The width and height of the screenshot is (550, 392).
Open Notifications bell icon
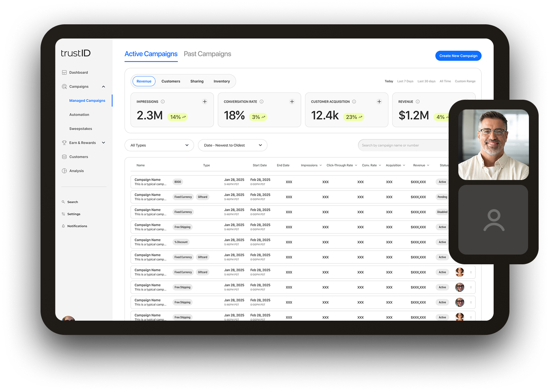tap(63, 226)
